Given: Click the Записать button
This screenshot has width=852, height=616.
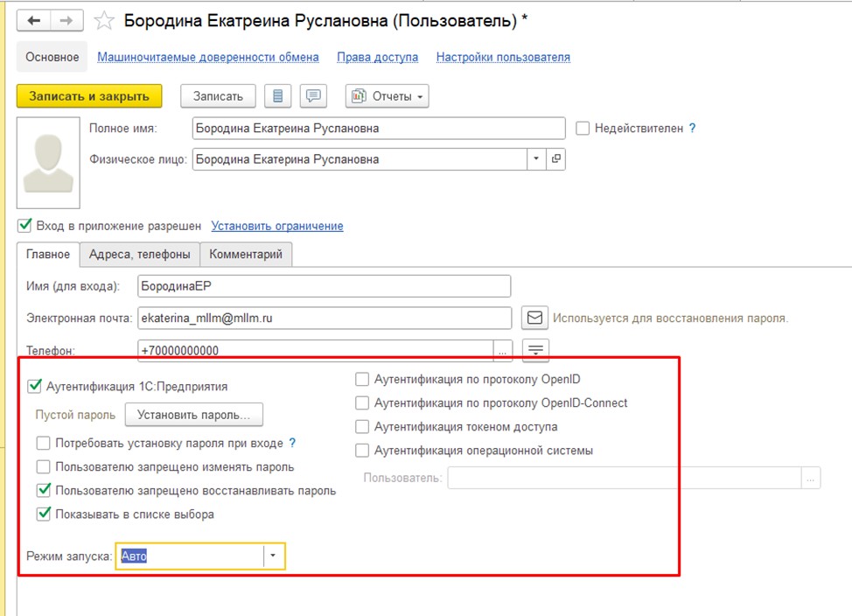Looking at the screenshot, I should pyautogui.click(x=218, y=96).
